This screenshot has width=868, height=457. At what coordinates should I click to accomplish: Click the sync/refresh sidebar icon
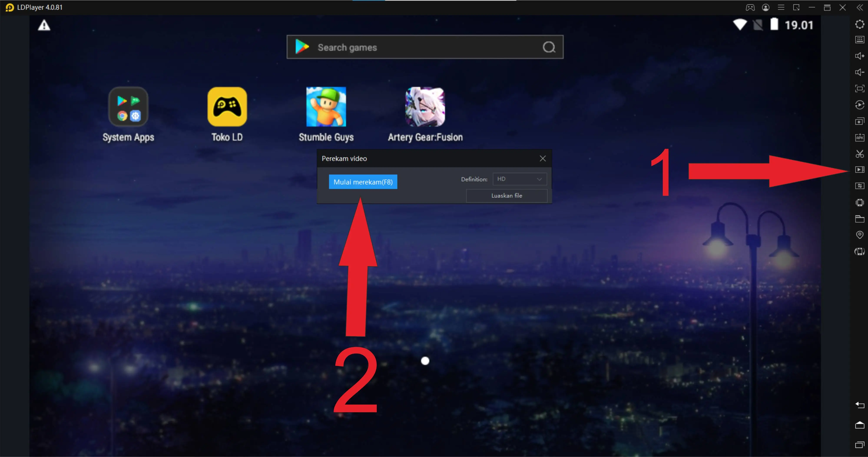[x=859, y=105]
